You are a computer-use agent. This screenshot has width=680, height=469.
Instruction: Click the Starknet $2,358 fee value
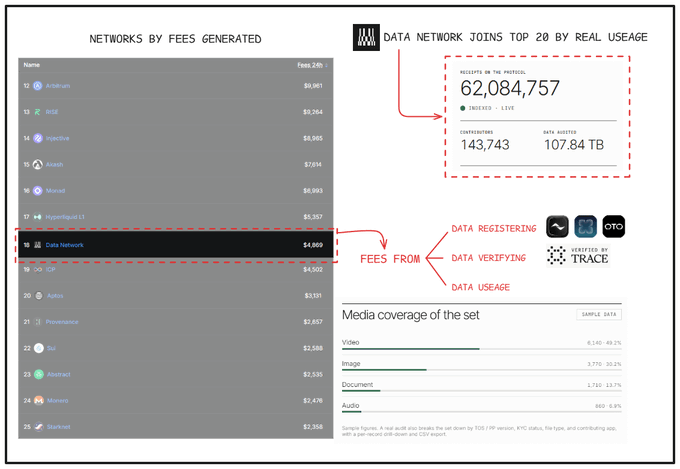[x=313, y=427]
